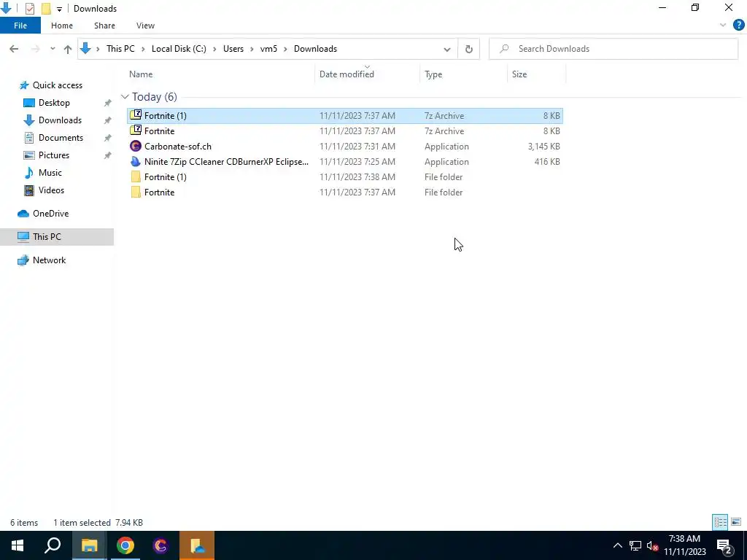Open Carbonate app from taskbar

point(160,545)
